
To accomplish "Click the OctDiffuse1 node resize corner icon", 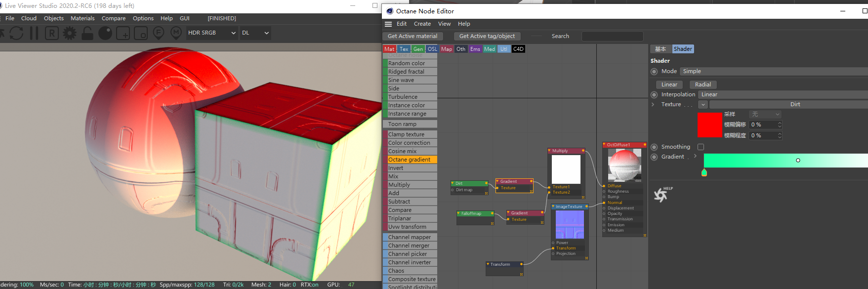I will point(645,235).
